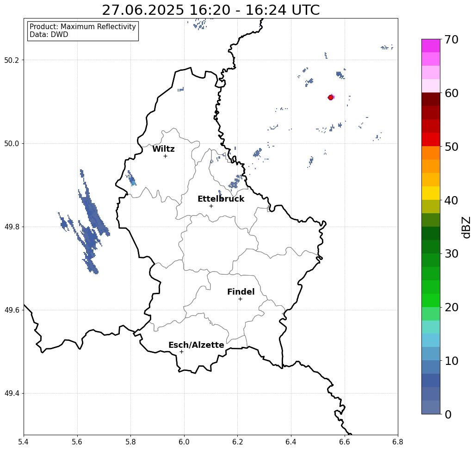Click the Wiltz station label
Image resolution: width=476 pixels, height=450 pixels.
163,149
